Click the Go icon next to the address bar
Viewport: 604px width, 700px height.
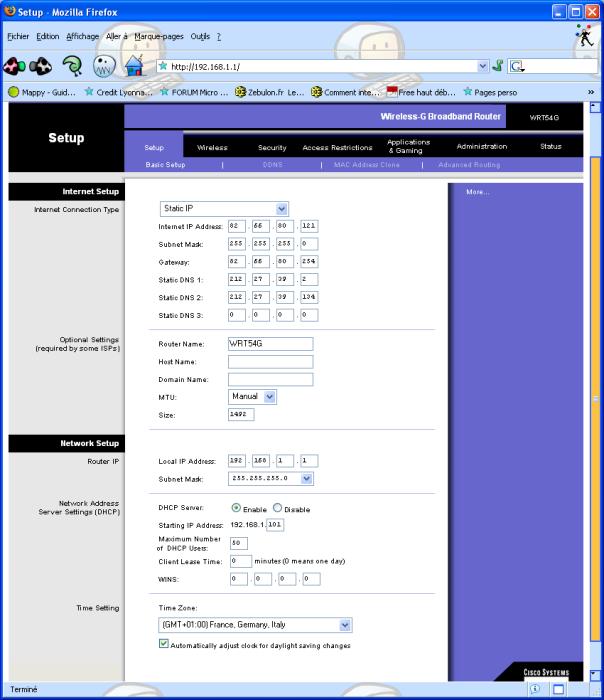coord(498,66)
